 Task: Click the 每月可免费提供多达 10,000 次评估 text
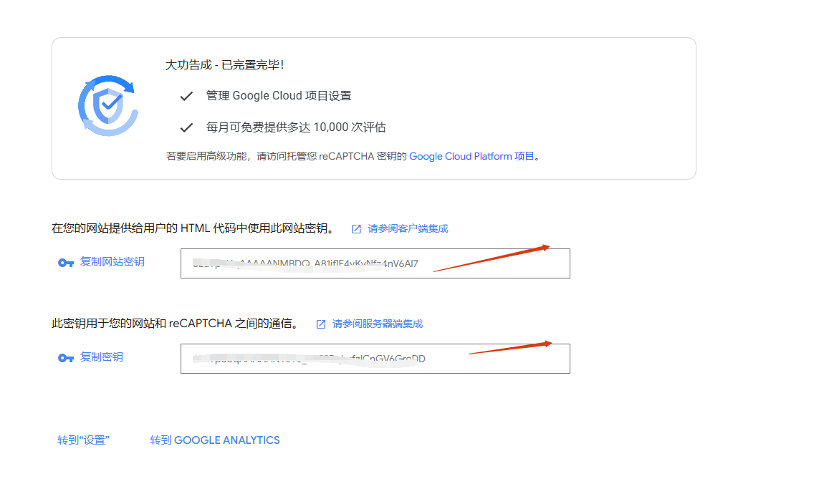(x=296, y=127)
